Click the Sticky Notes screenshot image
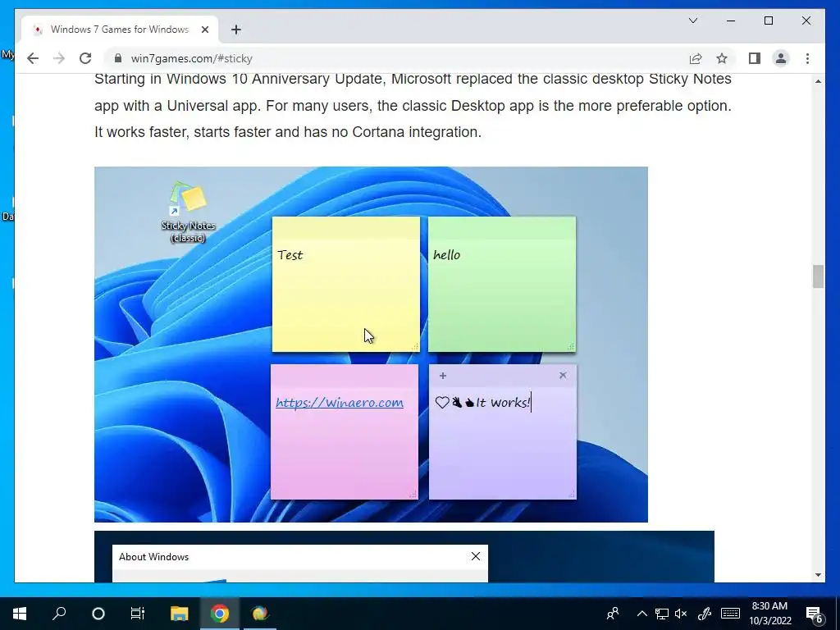840x630 pixels. pyautogui.click(x=371, y=345)
